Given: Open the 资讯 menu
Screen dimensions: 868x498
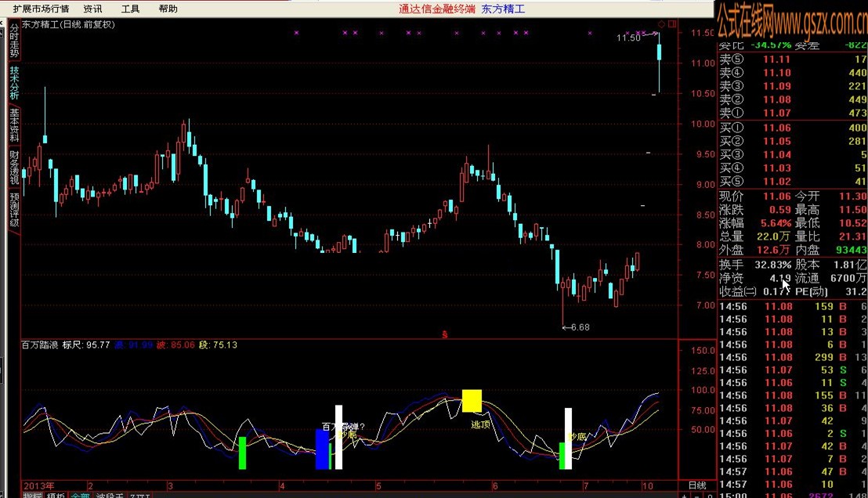Looking at the screenshot, I should tap(92, 9).
